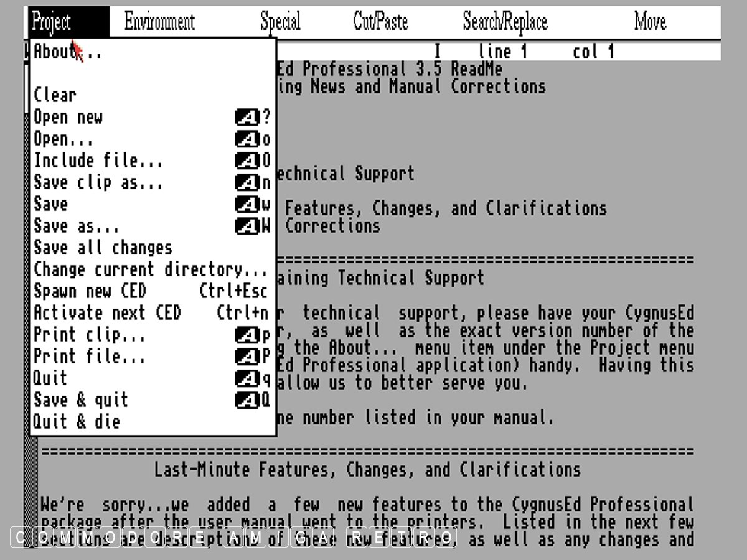Screen dimensions: 747x560
Task: Click Amiga key icon beside Save clip as...
Action: coord(247,182)
